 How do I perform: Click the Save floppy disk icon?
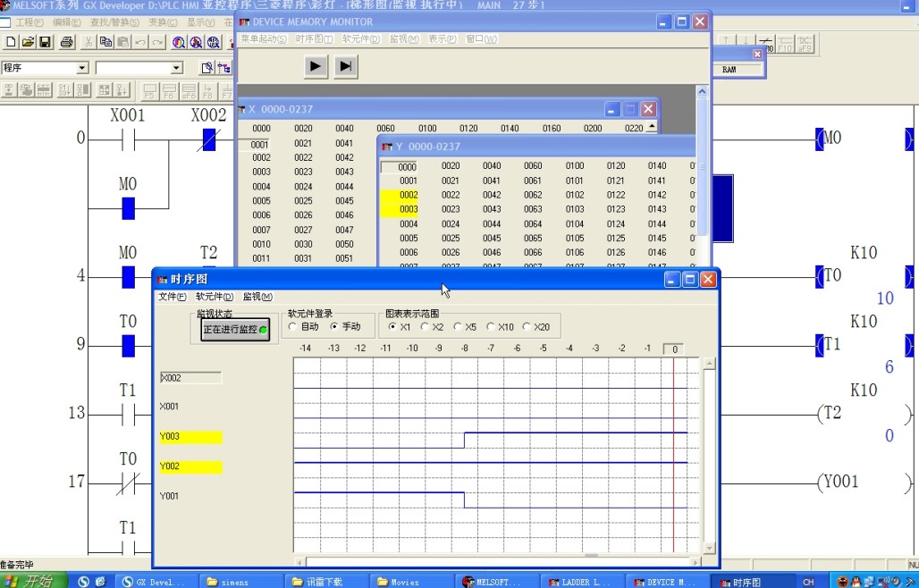click(x=45, y=42)
